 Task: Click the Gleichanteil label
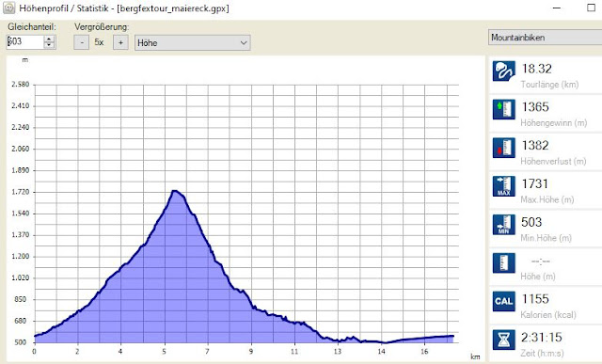(32, 27)
